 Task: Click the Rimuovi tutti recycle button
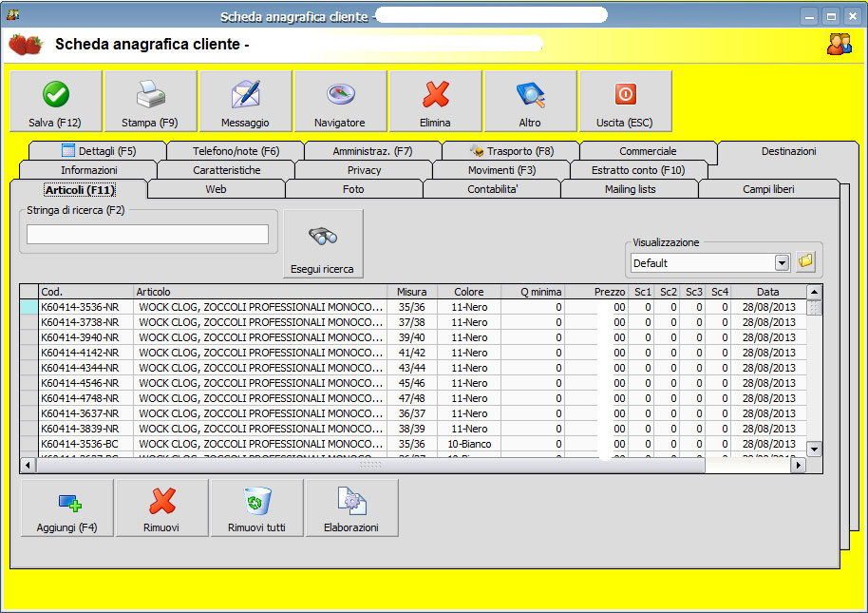pyautogui.click(x=256, y=508)
